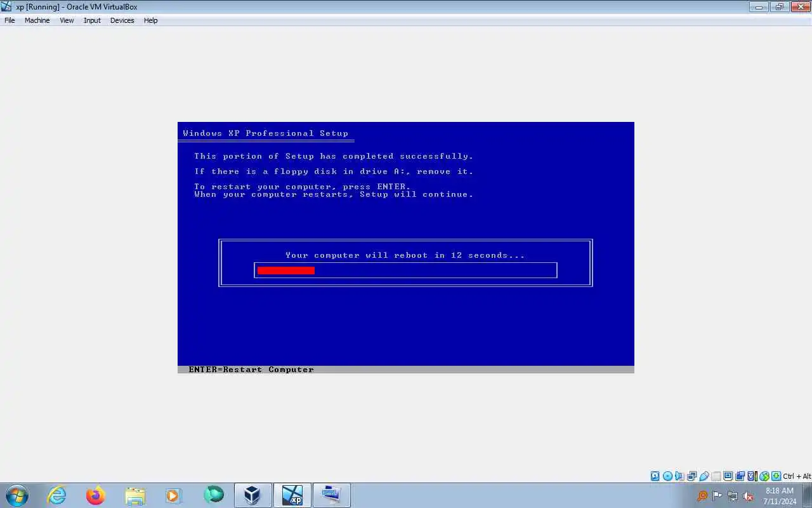Restore down the xp VirtualBox window
This screenshot has width=812, height=508.
(779, 7)
